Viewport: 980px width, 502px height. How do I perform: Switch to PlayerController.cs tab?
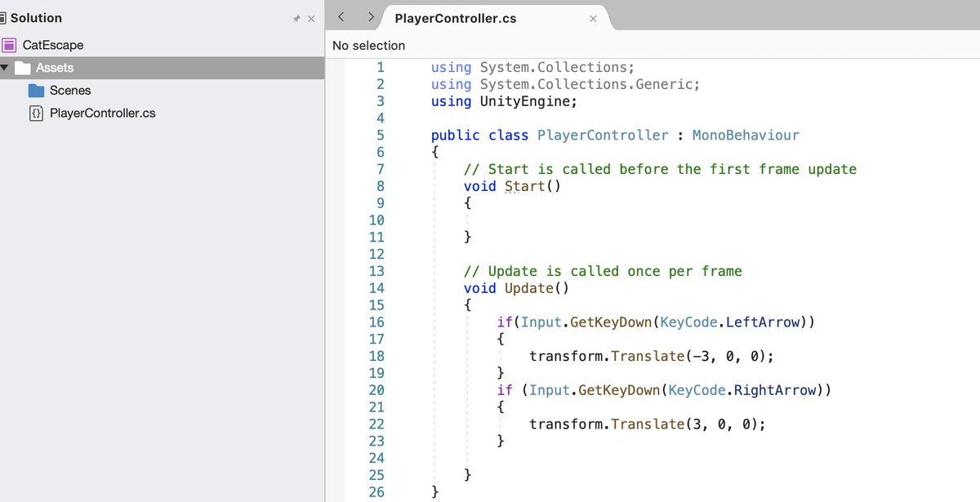(455, 18)
